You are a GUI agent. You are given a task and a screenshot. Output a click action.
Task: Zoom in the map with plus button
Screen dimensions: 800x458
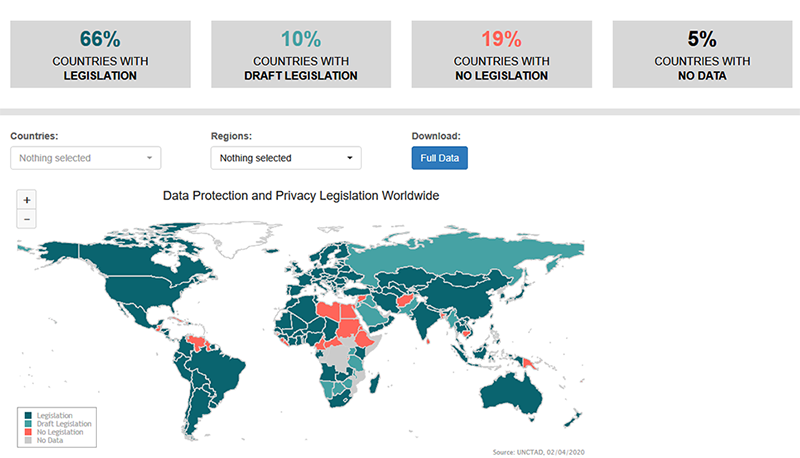[27, 199]
